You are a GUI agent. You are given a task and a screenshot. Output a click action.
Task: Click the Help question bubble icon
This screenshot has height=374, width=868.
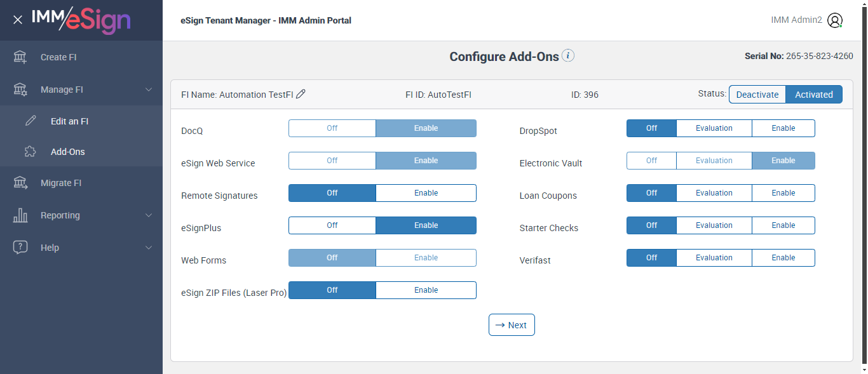20,248
